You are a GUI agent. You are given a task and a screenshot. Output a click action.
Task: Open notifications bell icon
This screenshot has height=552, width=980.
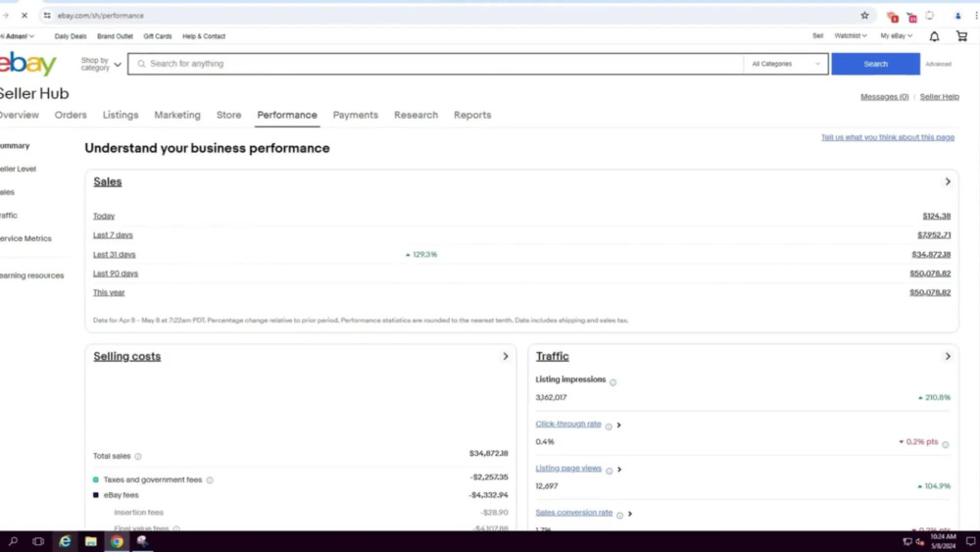click(x=934, y=36)
